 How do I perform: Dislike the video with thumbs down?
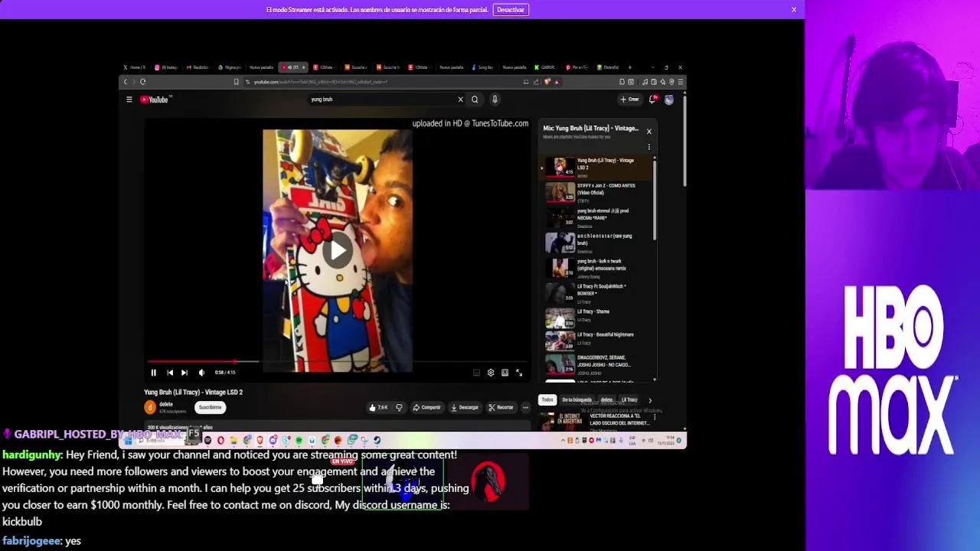pyautogui.click(x=399, y=407)
